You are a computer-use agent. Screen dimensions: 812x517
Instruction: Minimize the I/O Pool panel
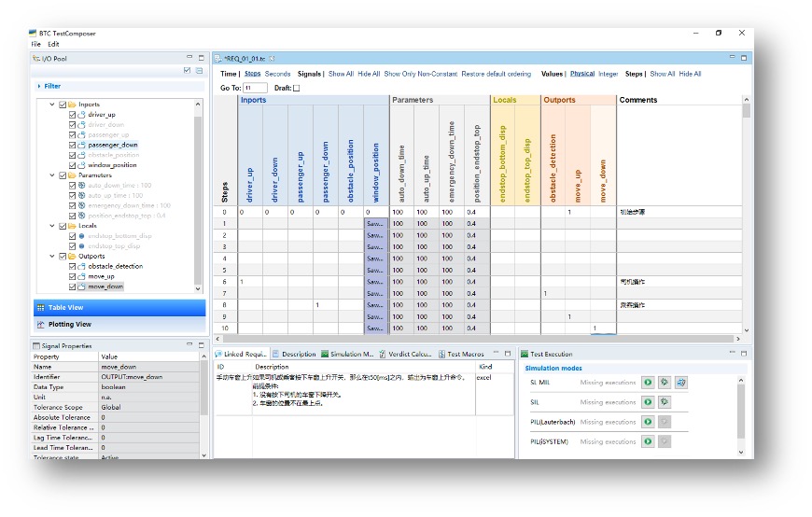click(189, 57)
